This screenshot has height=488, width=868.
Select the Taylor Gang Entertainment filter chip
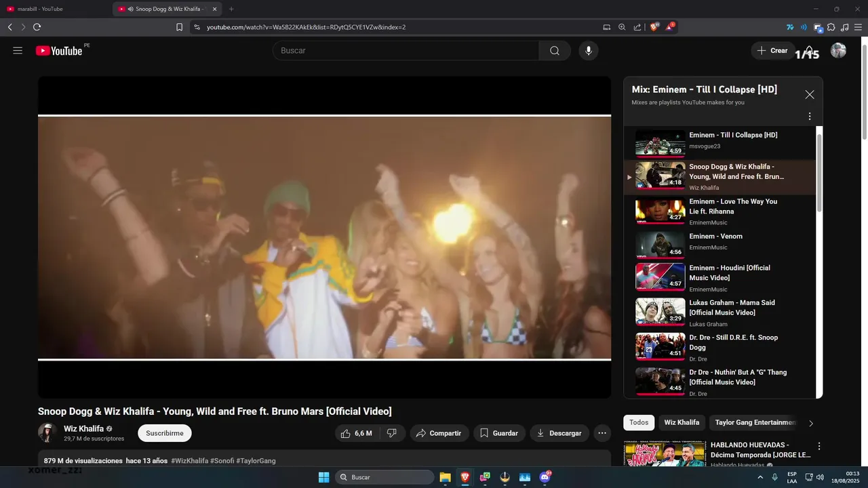pos(755,422)
